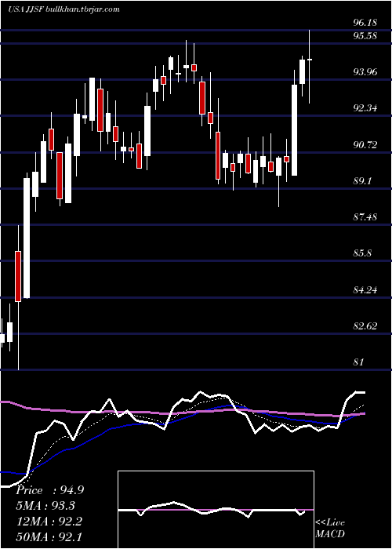The image size is (392, 549).
Task: Click the 'USA JJSF bullkhan.tbrjar.com' header text
Action: tap(64, 9)
